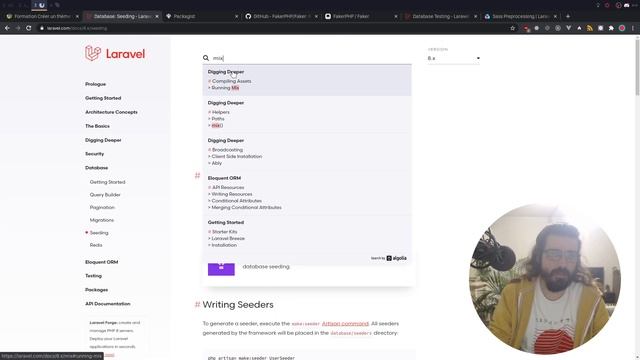Viewport: 640px width, 360px height.
Task: Open Redis under Database
Action: (x=96, y=245)
